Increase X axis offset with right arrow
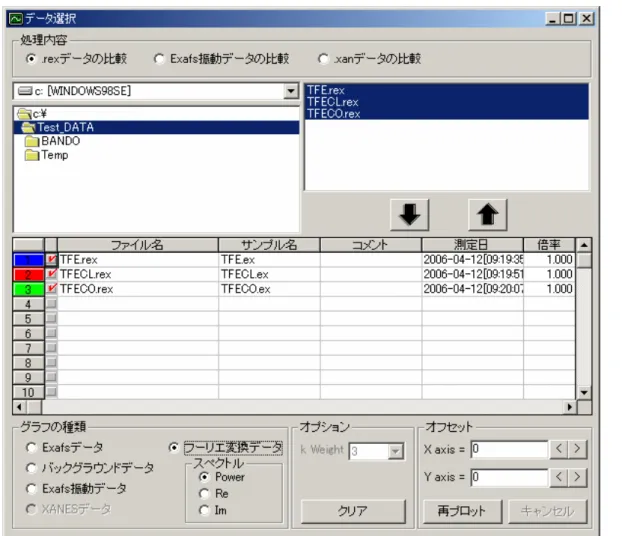Image resolution: width=622 pixels, height=536 pixels. [x=577, y=449]
